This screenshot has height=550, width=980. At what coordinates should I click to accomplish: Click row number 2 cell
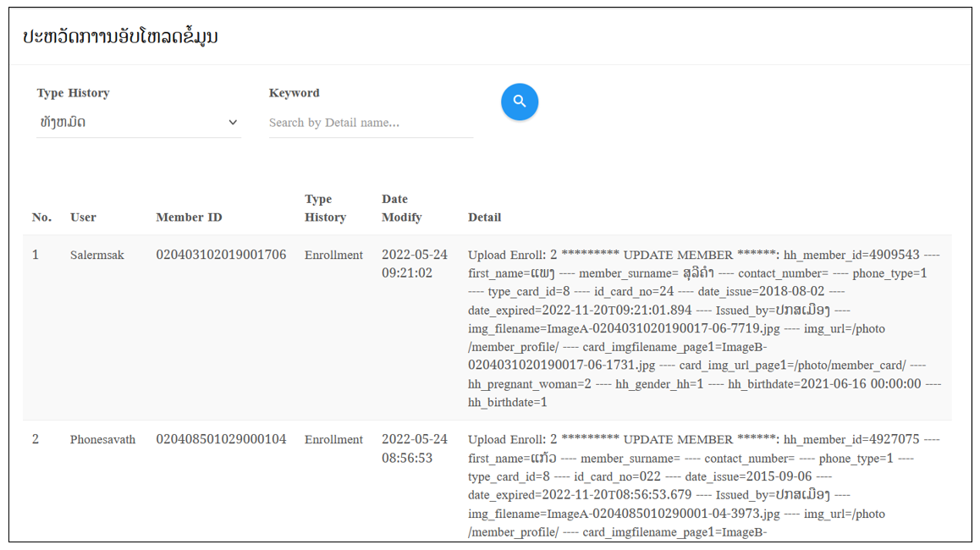tap(36, 439)
